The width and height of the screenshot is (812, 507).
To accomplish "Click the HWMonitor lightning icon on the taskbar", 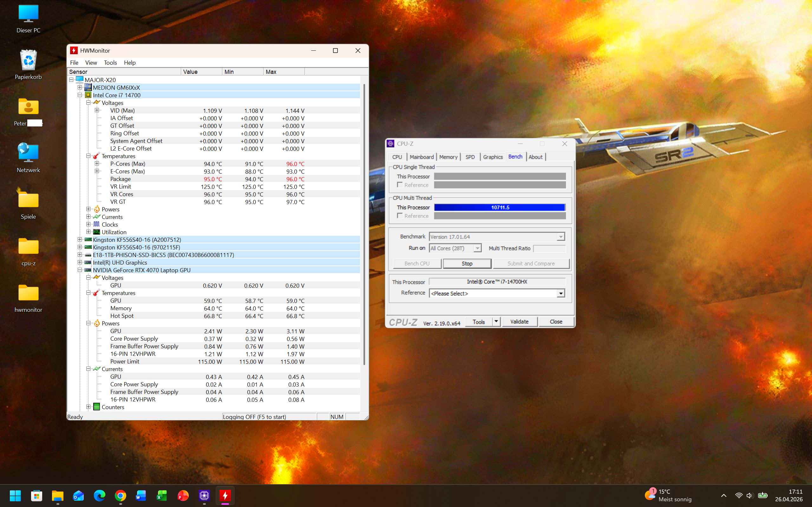I will click(x=225, y=496).
